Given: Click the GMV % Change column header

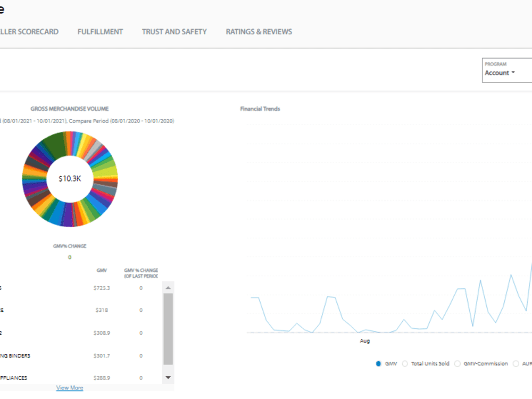Looking at the screenshot, I should [141, 273].
